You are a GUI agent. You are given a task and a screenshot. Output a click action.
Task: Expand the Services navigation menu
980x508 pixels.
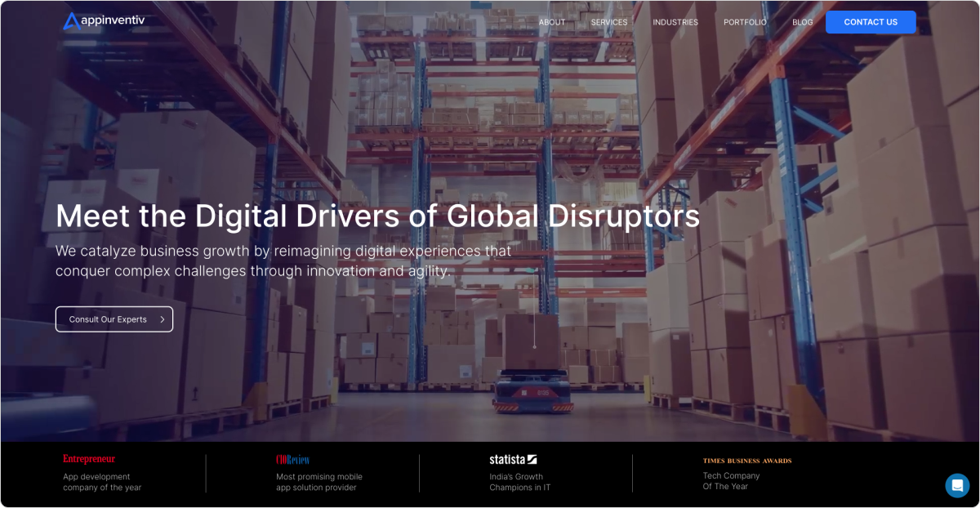pos(609,22)
